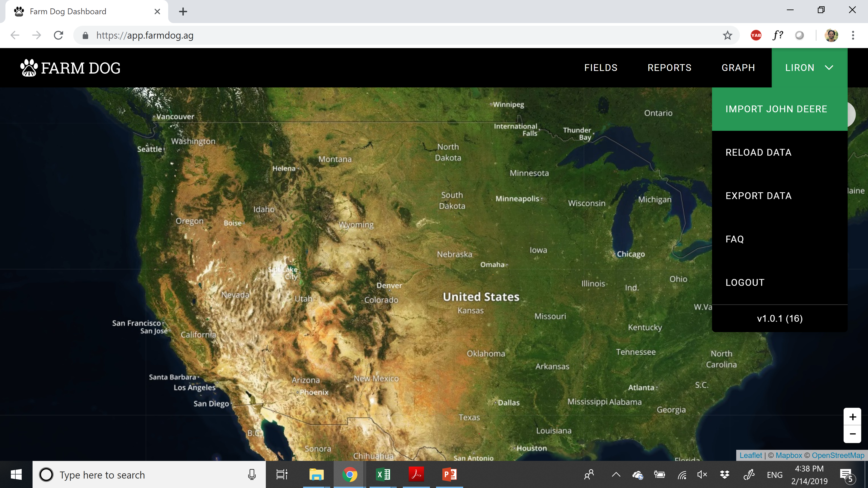
Task: Open the f? font extension icon
Action: (778, 35)
